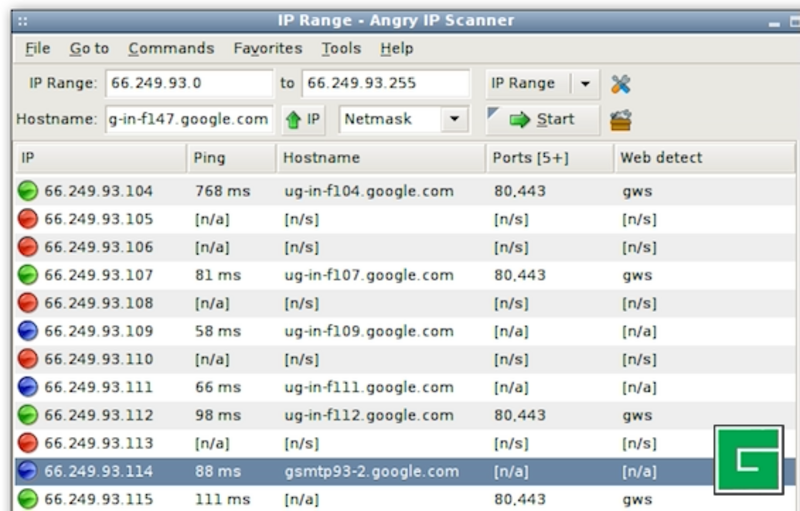Viewport: 800px width, 511px height.
Task: Click green status dot for 66.249.93.104
Action: [28, 191]
